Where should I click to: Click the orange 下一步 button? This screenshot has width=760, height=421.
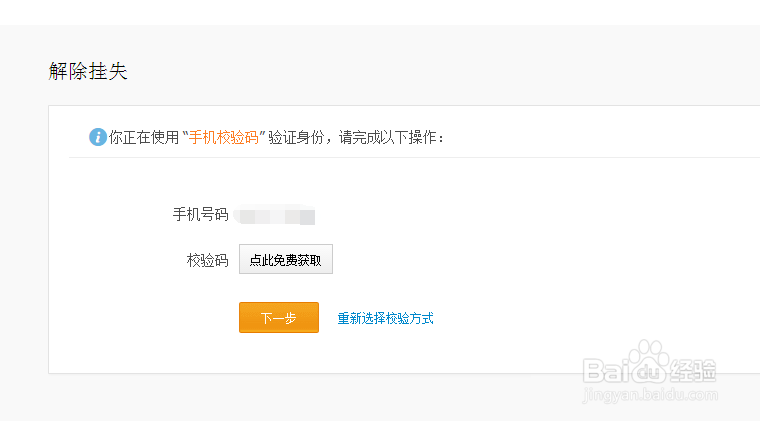(x=278, y=318)
